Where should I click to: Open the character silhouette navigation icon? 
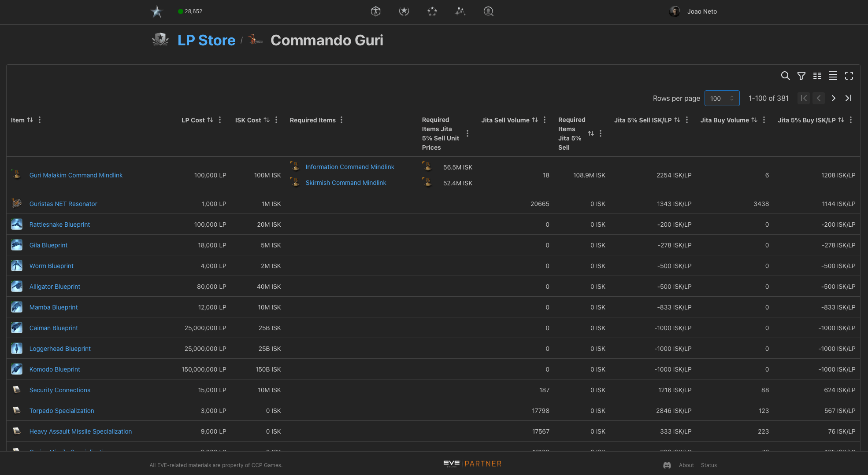(x=376, y=11)
